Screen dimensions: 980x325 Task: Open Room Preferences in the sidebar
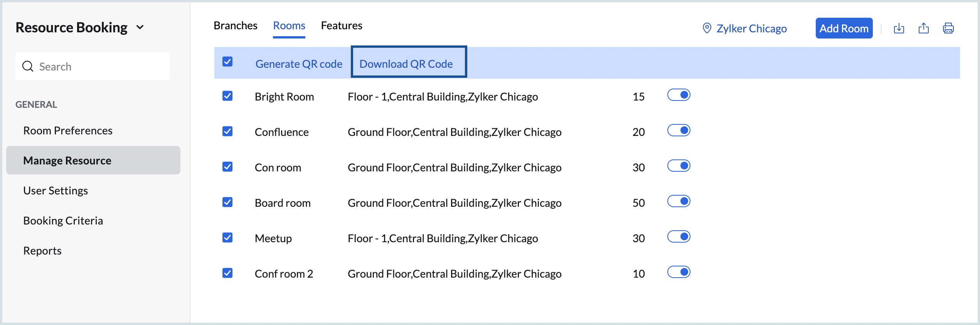click(x=68, y=131)
